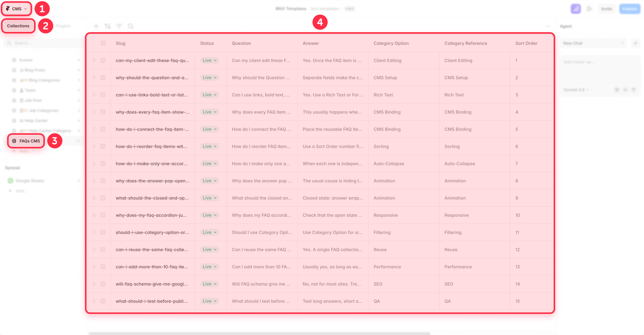Click the Framer logo in CMS button
This screenshot has width=644, height=335.
pyautogui.click(x=8, y=9)
